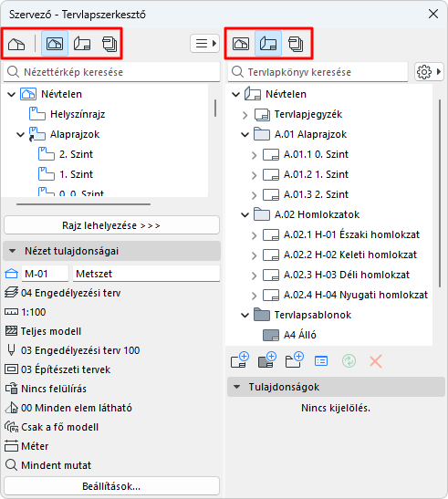
Task: Collapse Névtelen in the view map tree
Action: coord(12,94)
